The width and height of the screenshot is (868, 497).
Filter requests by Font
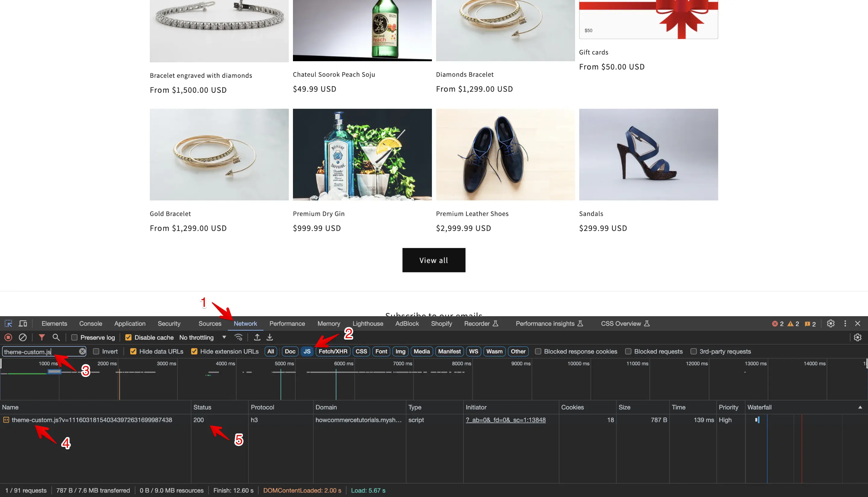[381, 351]
